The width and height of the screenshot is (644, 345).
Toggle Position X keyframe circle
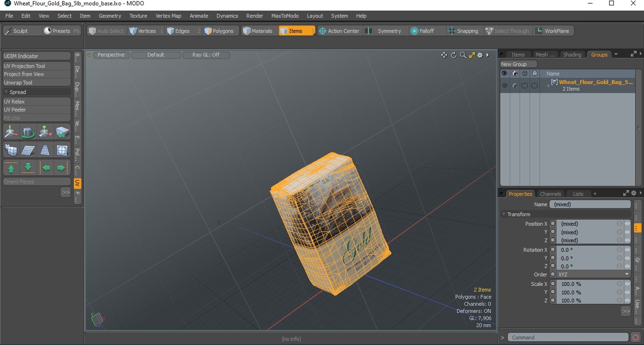tap(553, 224)
